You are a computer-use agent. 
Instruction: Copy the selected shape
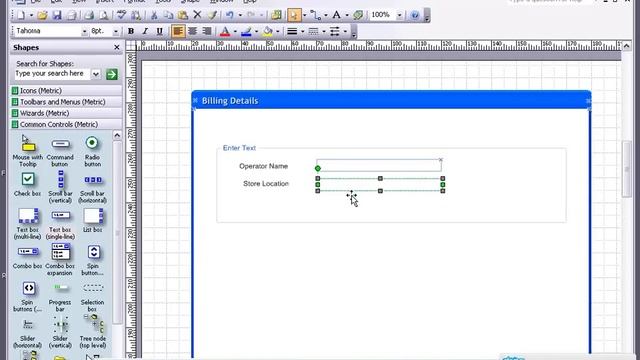click(168, 16)
